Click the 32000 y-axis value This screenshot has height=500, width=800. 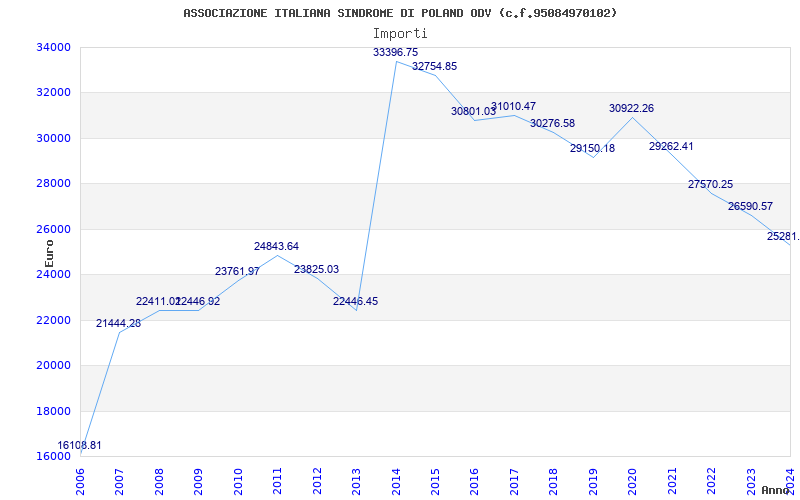point(53,93)
